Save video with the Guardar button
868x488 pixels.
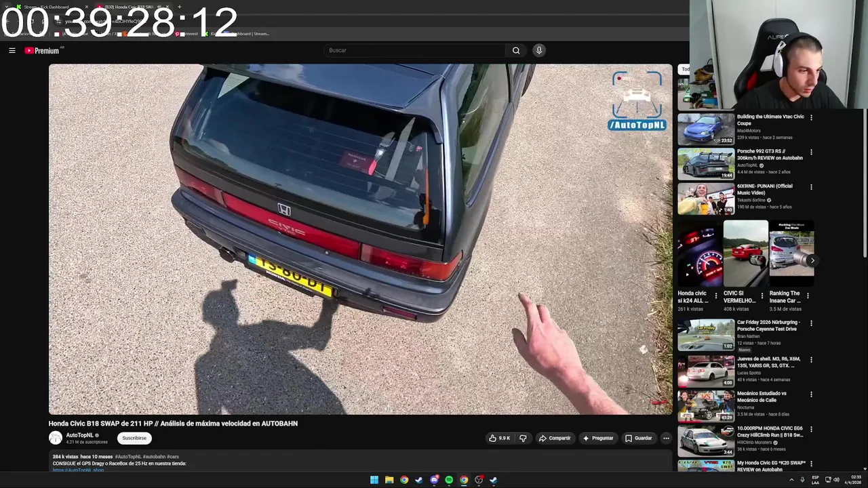(639, 438)
